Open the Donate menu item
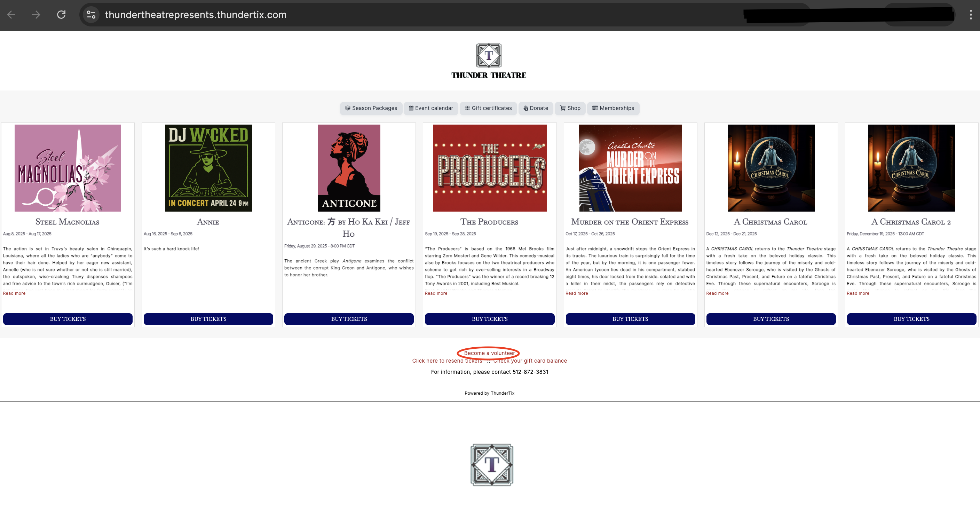This screenshot has width=980, height=506. coord(536,108)
